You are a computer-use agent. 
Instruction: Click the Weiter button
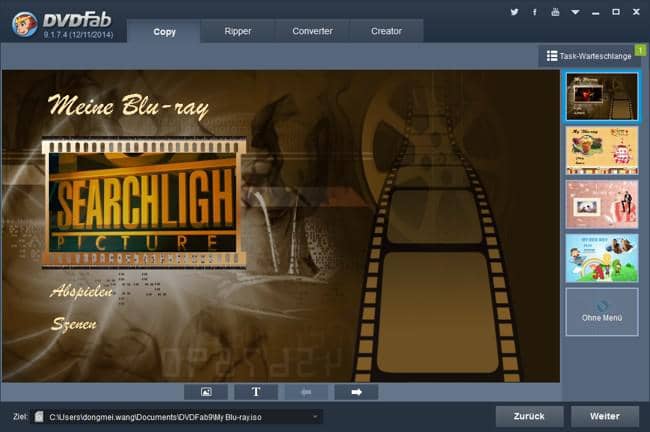pyautogui.click(x=605, y=416)
